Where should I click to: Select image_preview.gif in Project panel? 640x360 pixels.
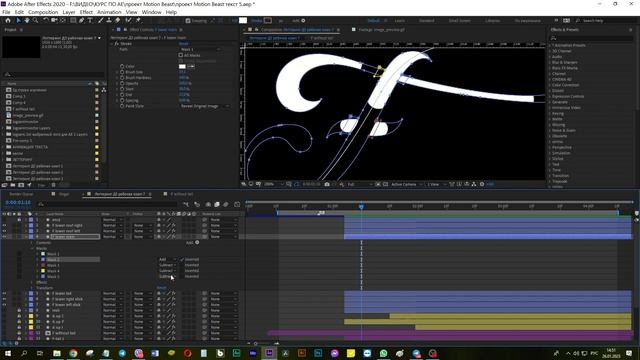tap(28, 116)
